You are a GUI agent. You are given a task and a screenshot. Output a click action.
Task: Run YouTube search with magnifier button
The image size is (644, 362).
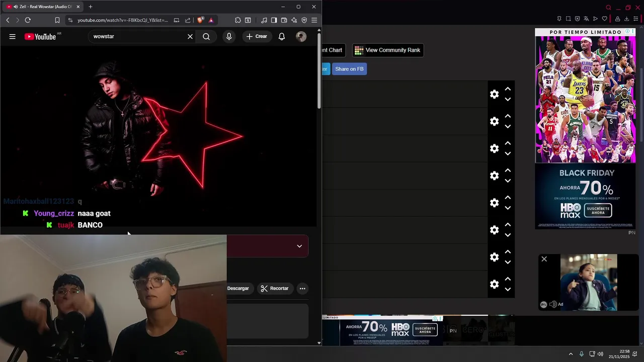pyautogui.click(x=206, y=36)
